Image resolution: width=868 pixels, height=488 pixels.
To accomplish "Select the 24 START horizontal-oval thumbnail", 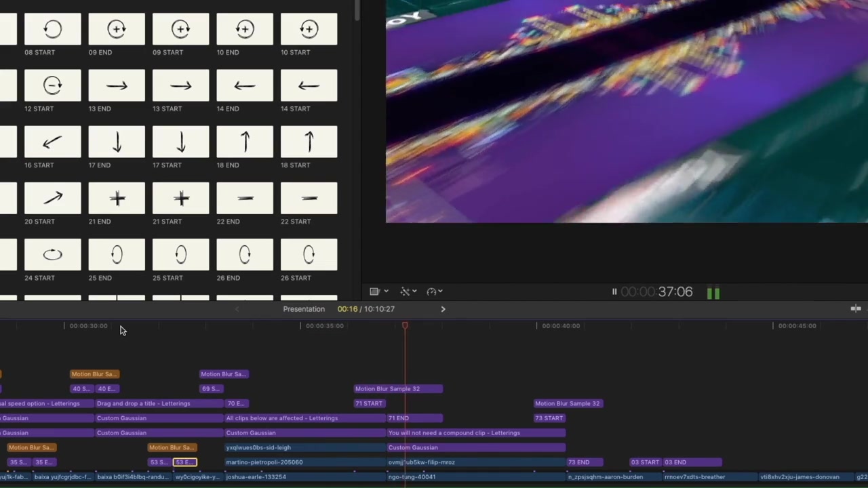I will (x=52, y=255).
